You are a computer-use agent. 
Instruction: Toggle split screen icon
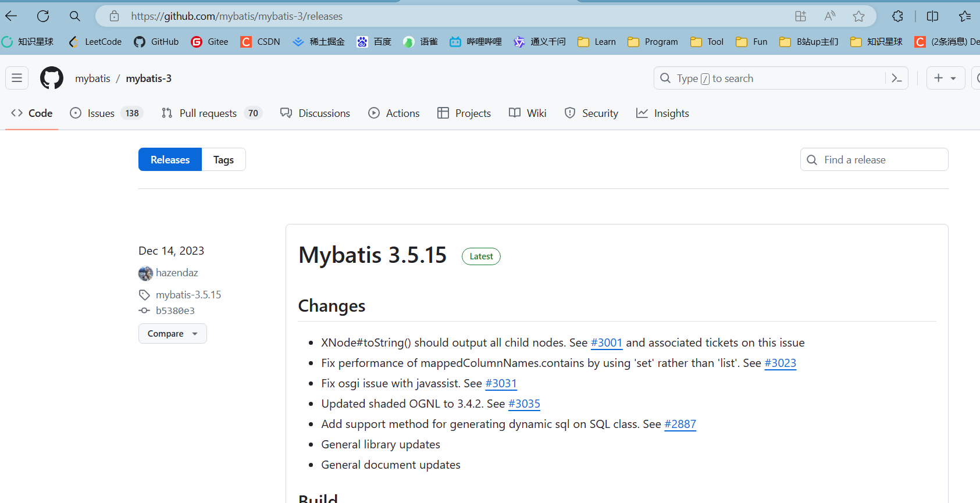click(932, 16)
